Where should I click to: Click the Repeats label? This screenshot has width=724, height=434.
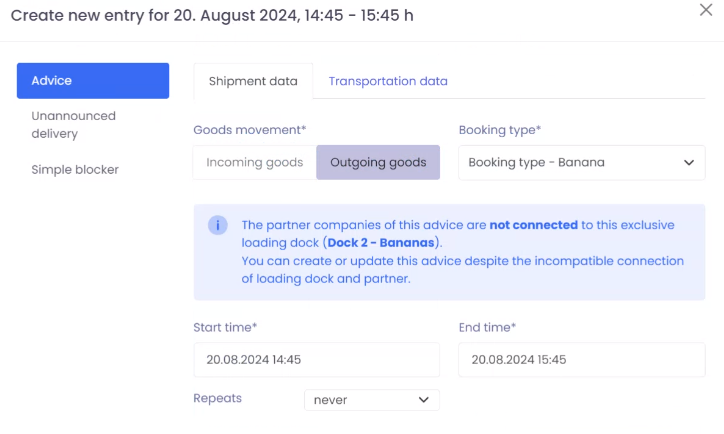[217, 398]
